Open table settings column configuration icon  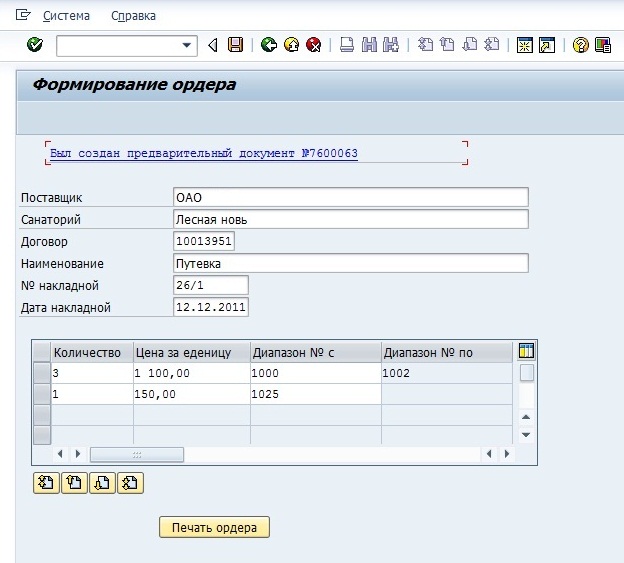pyautogui.click(x=526, y=351)
